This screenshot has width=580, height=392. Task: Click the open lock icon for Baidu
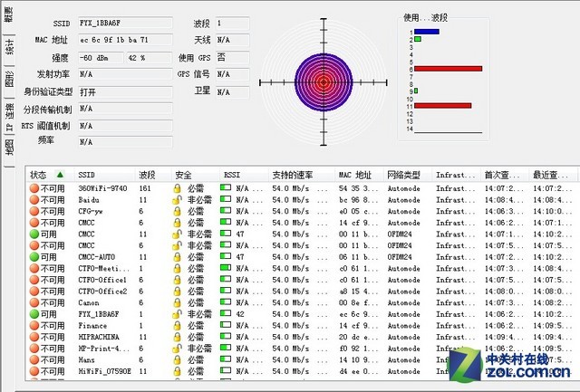point(178,200)
